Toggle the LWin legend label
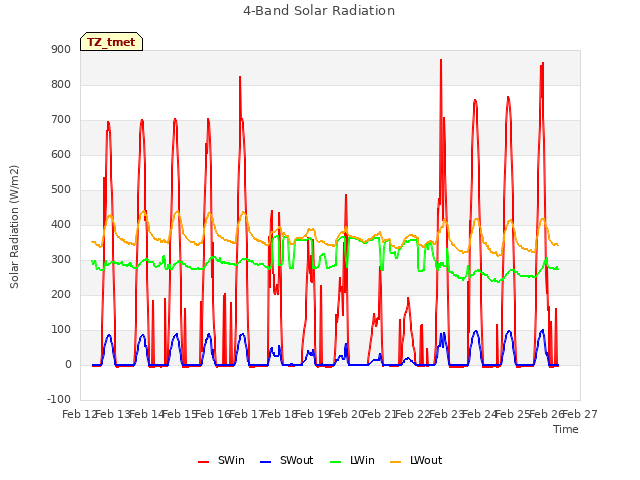640x480 pixels. [362, 460]
